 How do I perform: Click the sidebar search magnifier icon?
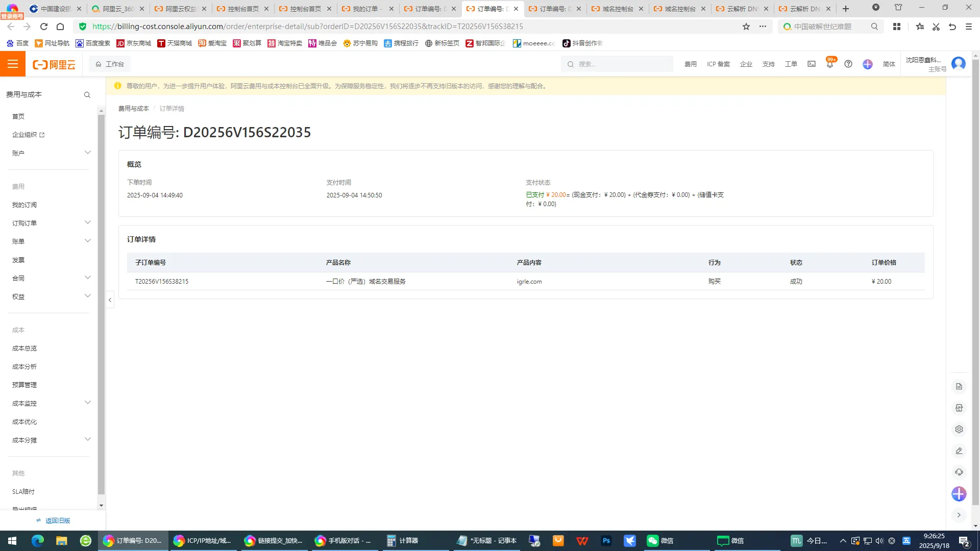[87, 95]
